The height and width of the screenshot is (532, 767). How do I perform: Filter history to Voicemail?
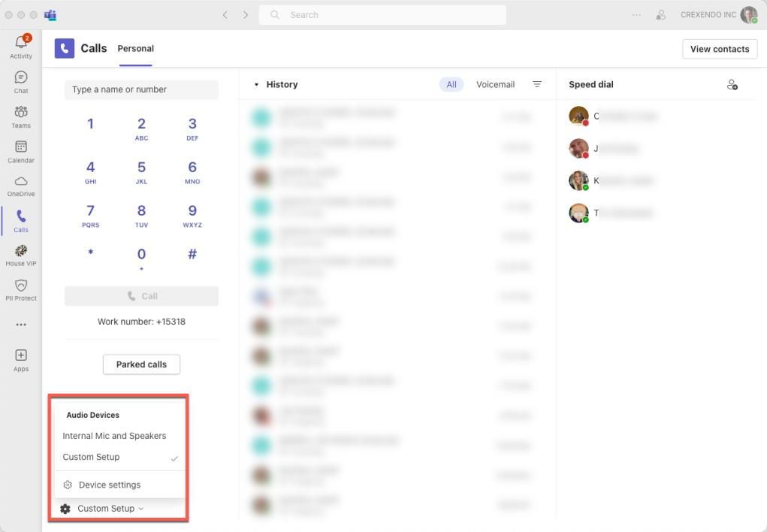(495, 84)
